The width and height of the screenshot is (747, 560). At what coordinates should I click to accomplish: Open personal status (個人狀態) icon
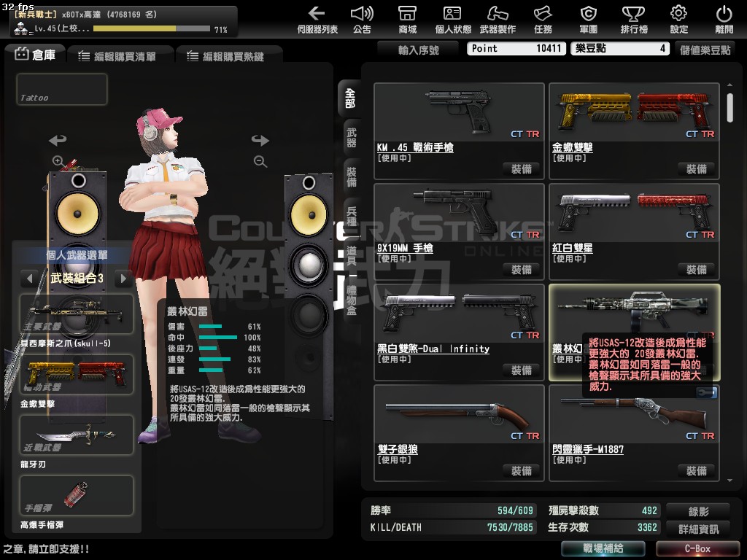(452, 20)
